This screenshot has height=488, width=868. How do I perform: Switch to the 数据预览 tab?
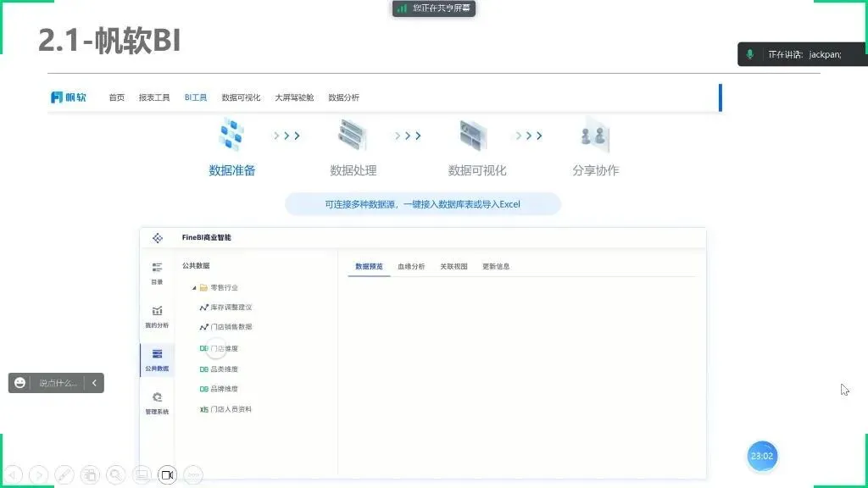(370, 267)
